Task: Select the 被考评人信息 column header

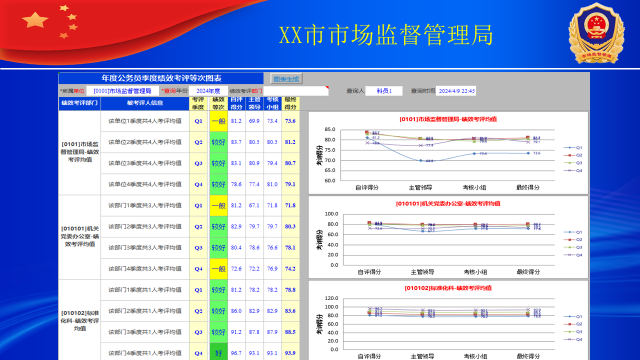Action: click(145, 103)
